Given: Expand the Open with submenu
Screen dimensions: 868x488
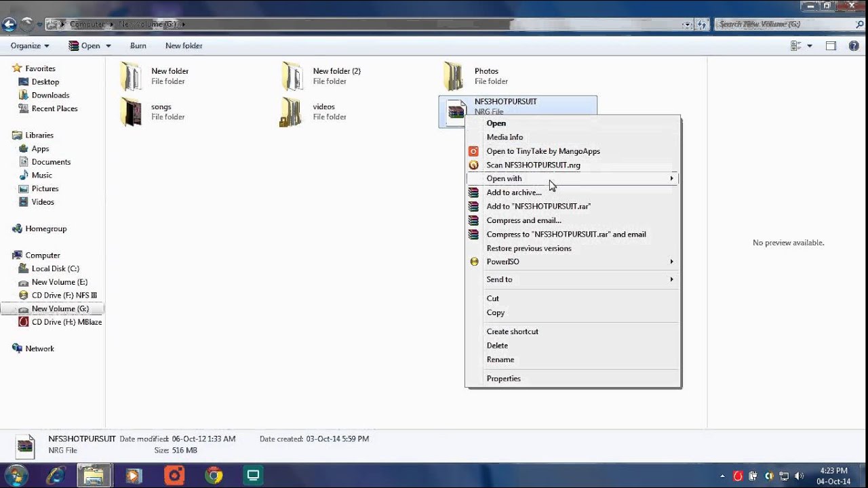Looking at the screenshot, I should click(573, 178).
